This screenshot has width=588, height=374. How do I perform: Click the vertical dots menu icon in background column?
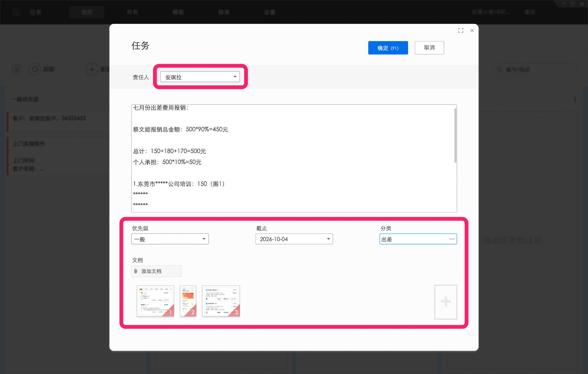pos(575,99)
